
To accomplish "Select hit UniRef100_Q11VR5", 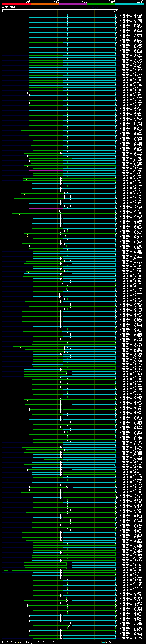I will pos(131,218).
